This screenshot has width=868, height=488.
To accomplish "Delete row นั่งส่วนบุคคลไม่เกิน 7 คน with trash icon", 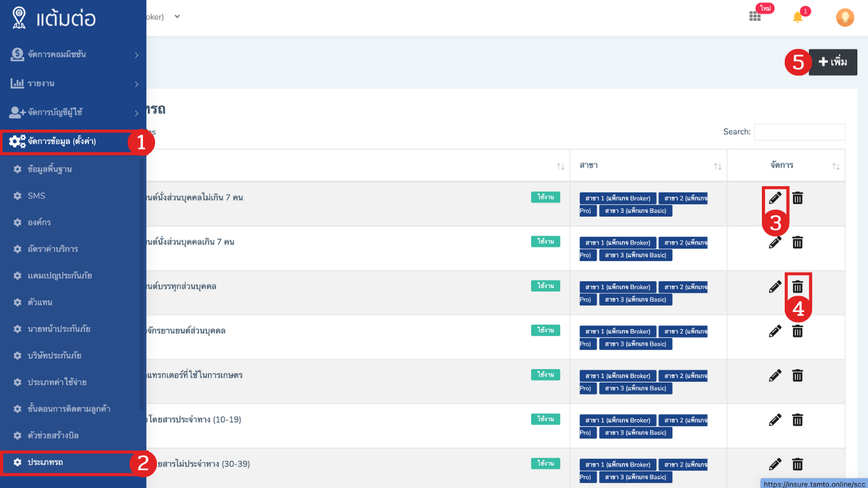I will pyautogui.click(x=797, y=198).
